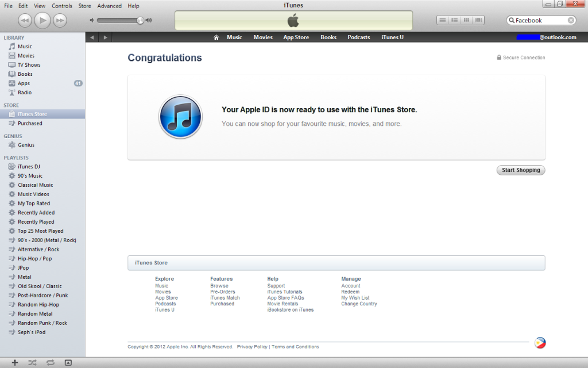
Task: Clear the Facebook search text
Action: tap(571, 20)
